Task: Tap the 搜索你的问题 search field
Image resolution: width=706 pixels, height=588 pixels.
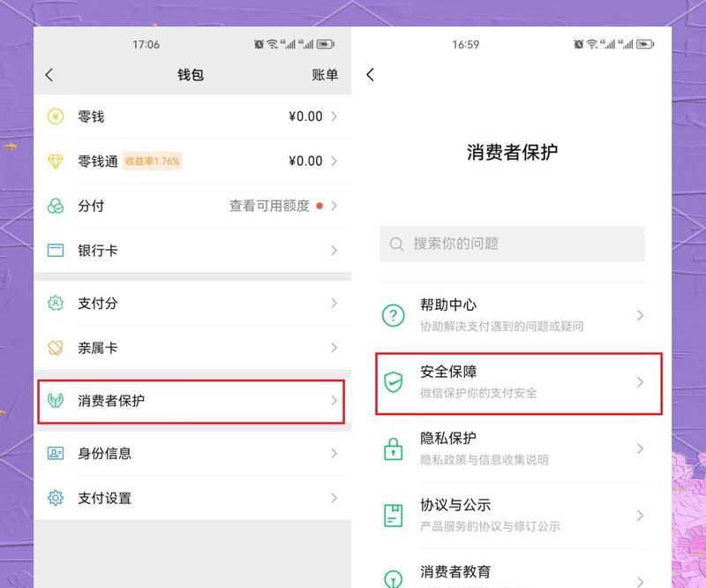Action: (512, 244)
